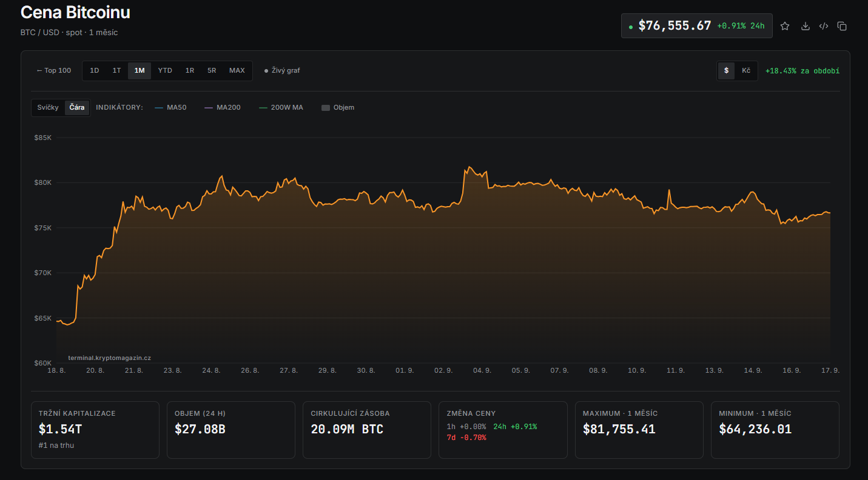The image size is (868, 480).
Task: Click the #1 na trhu label
Action: pyautogui.click(x=56, y=445)
